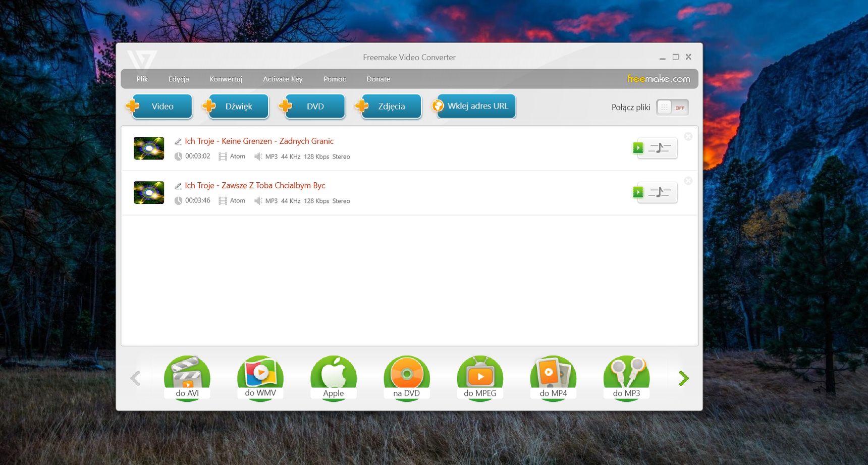Choose do AVI output format
The width and height of the screenshot is (868, 465).
pos(187,379)
